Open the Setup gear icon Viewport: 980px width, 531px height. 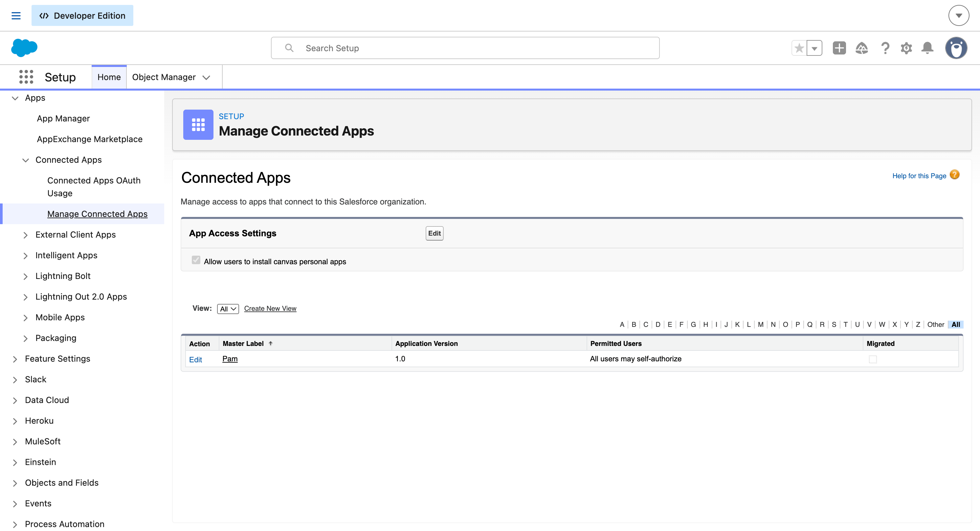906,48
